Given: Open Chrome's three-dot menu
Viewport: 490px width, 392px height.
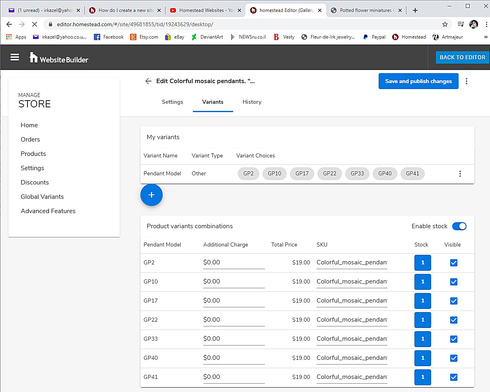Looking at the screenshot, I should pyautogui.click(x=486, y=24).
